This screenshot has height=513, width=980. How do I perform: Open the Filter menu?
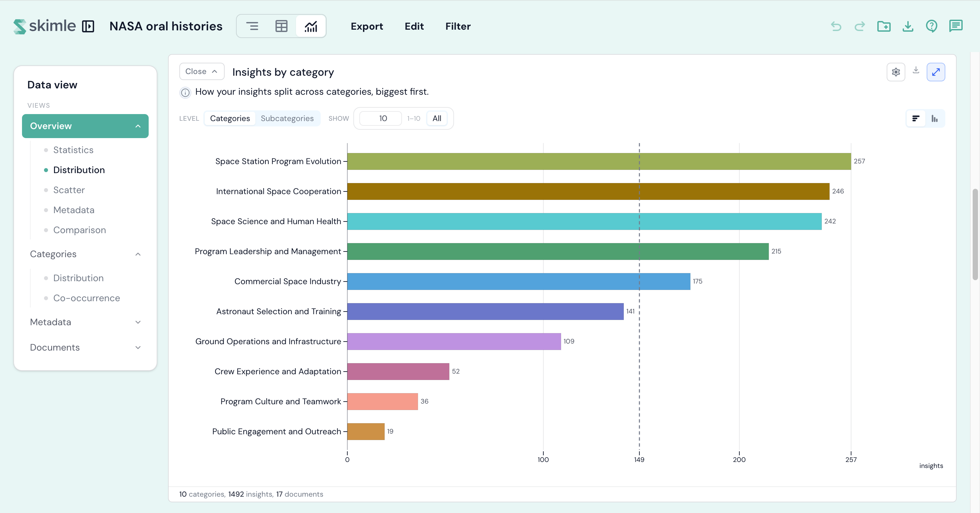458,26
